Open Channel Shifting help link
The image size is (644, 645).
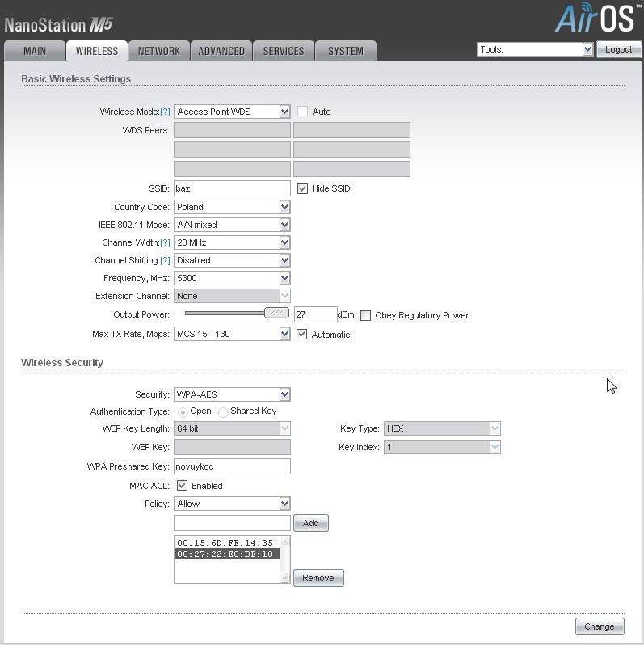165,260
